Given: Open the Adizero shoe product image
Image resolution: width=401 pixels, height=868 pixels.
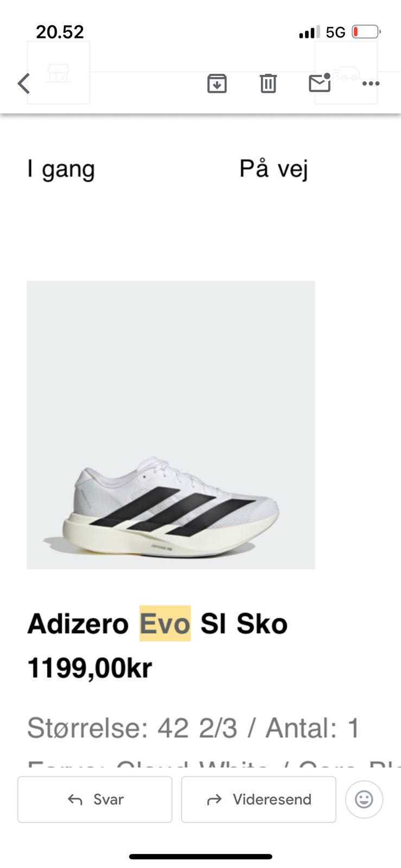Looking at the screenshot, I should tap(171, 425).
